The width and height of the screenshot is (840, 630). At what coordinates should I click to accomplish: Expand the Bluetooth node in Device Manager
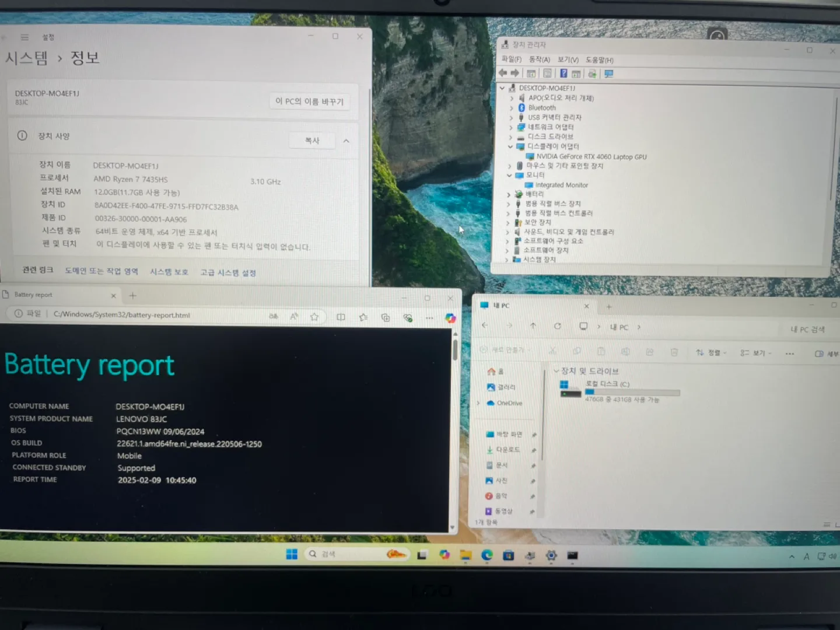[x=512, y=108]
